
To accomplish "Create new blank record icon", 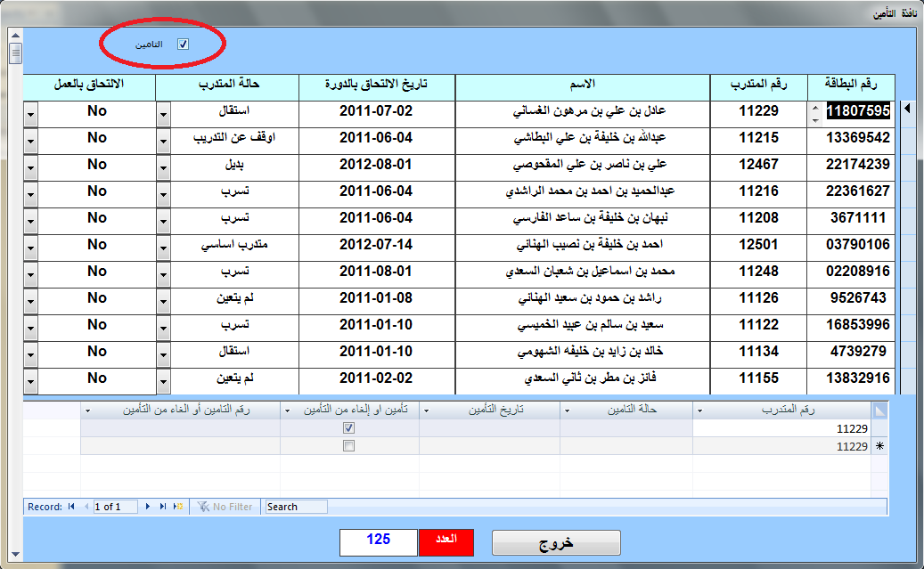I will tap(178, 507).
